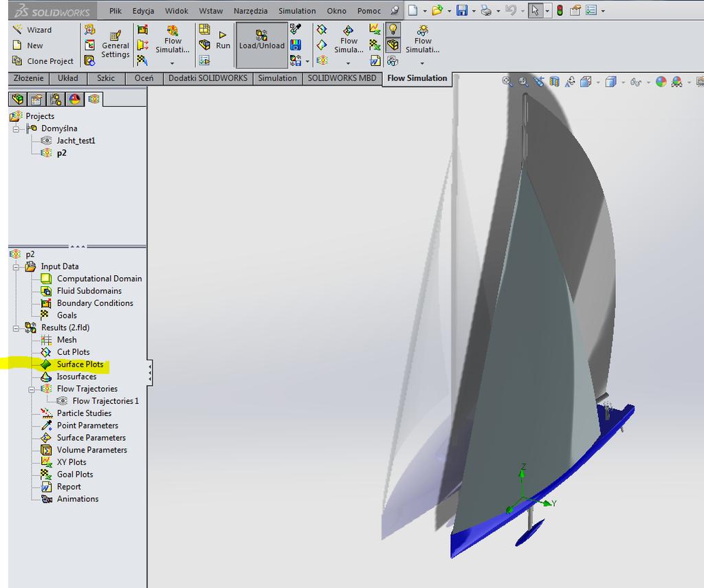Open the Select tool dropdown arrow
This screenshot has height=588, width=704.
click(x=547, y=11)
